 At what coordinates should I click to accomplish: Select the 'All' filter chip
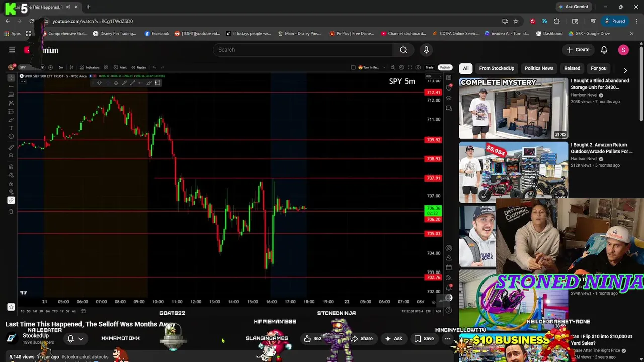(466, 68)
